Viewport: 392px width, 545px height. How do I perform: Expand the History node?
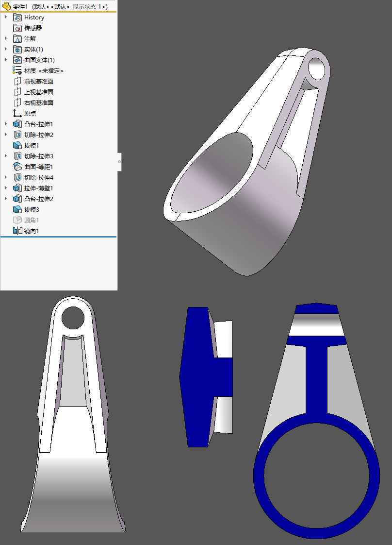pos(5,17)
